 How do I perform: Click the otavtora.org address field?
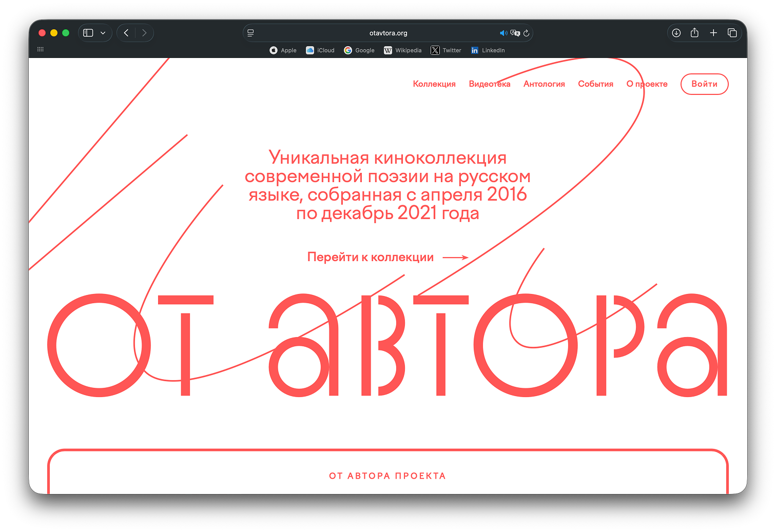(x=388, y=33)
